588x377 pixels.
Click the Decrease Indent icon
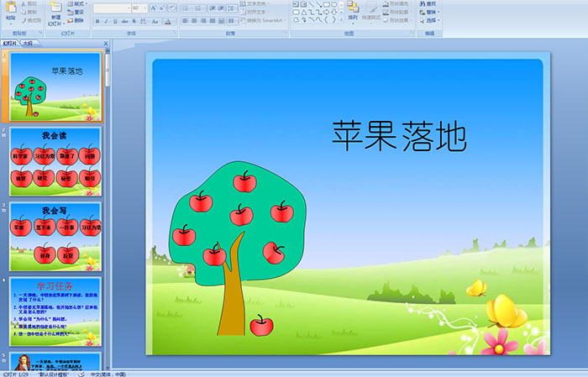[x=213, y=8]
